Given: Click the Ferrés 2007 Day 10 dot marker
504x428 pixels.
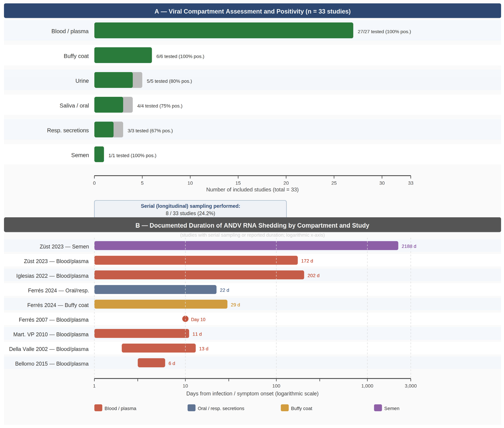Looking at the screenshot, I should pyautogui.click(x=185, y=319).
